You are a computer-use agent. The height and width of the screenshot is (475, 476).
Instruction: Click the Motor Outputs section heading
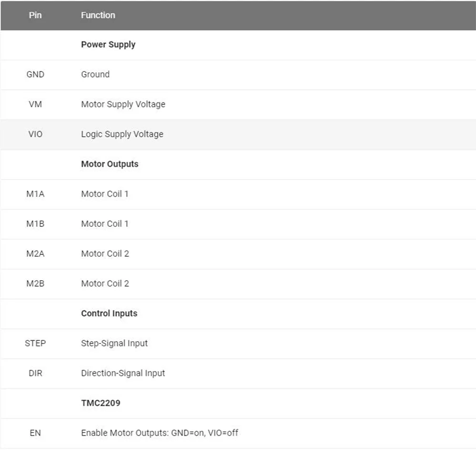point(109,164)
